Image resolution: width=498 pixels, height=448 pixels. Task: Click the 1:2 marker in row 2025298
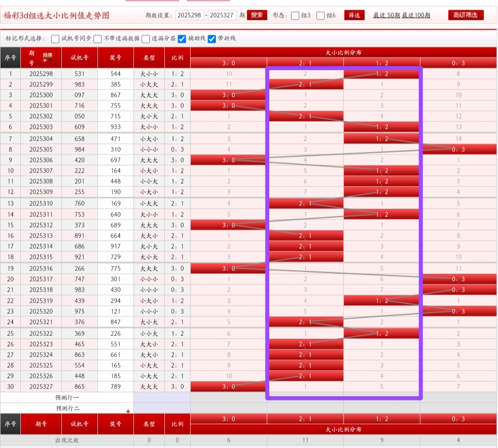[x=381, y=74]
